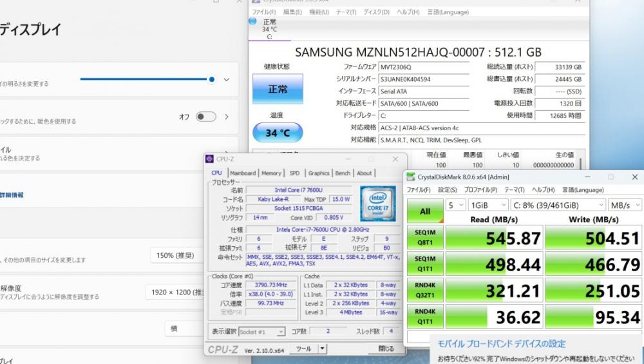Click total host writes value 24445 GB
This screenshot has width=644, height=364.
[560, 79]
